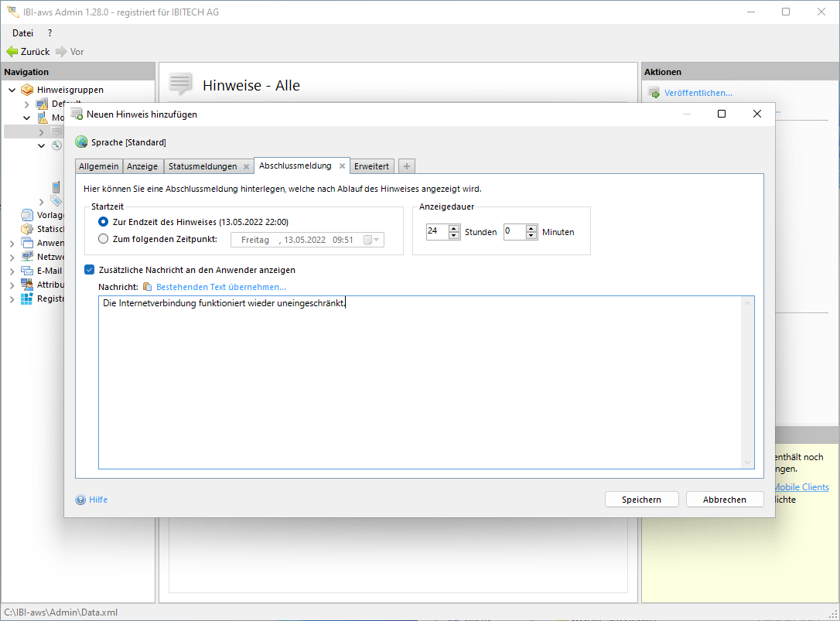Click the clipboard icon beside Nachricht

pyautogui.click(x=147, y=287)
